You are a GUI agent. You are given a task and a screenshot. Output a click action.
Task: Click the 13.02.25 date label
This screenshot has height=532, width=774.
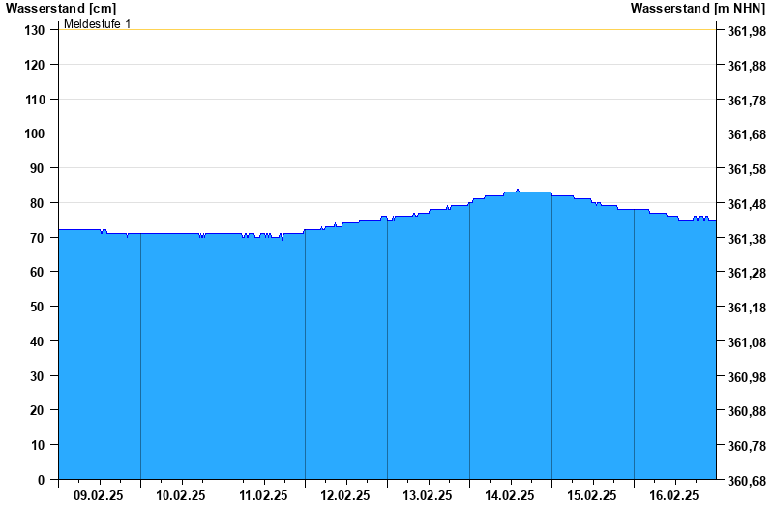click(x=428, y=495)
